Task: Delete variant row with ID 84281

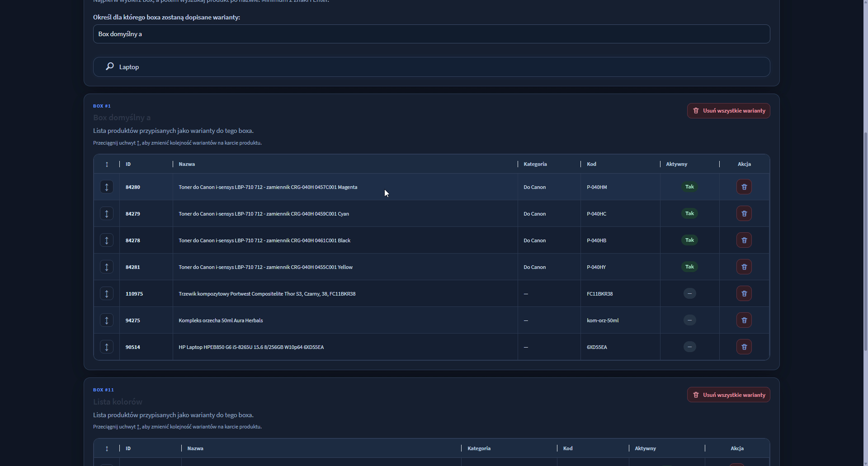Action: pyautogui.click(x=744, y=267)
